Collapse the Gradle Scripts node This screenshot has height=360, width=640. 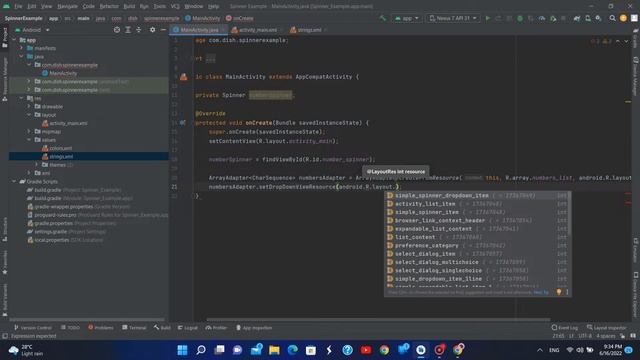pyautogui.click(x=14, y=181)
